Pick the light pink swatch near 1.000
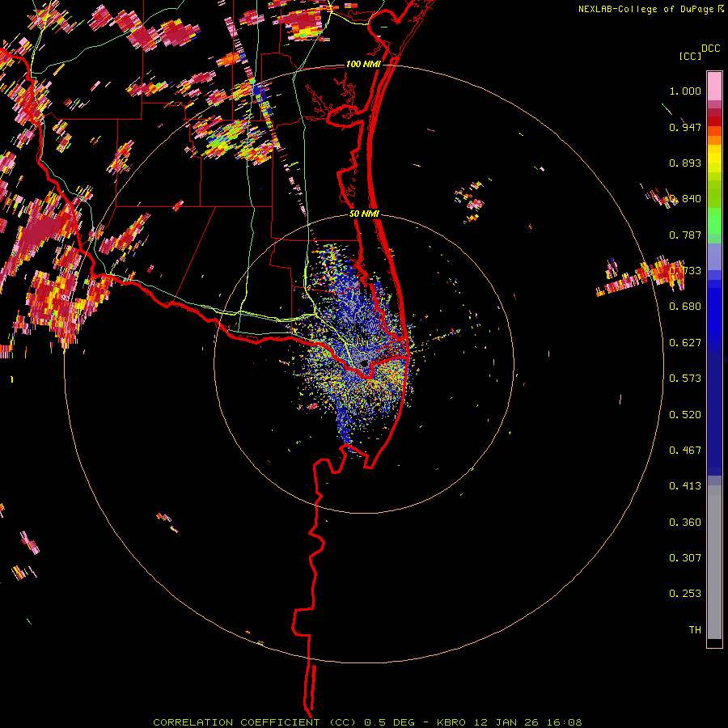The width and height of the screenshot is (728, 728). [714, 87]
